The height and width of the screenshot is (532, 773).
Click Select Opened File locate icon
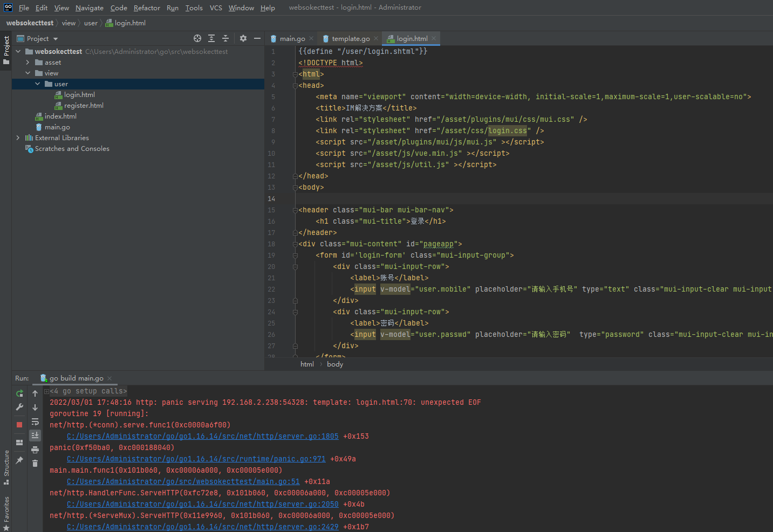pyautogui.click(x=197, y=38)
